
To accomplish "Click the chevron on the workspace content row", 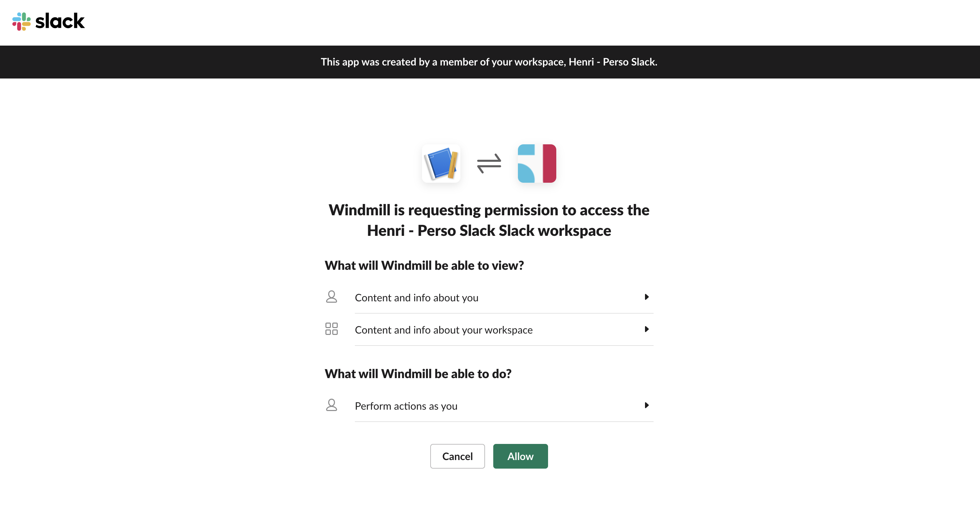I will point(647,329).
